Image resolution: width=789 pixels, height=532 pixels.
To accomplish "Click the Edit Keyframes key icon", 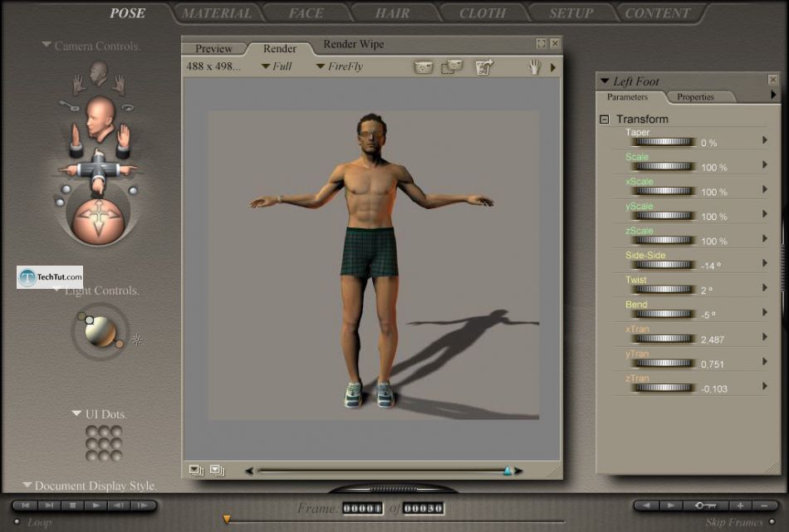I will point(704,505).
